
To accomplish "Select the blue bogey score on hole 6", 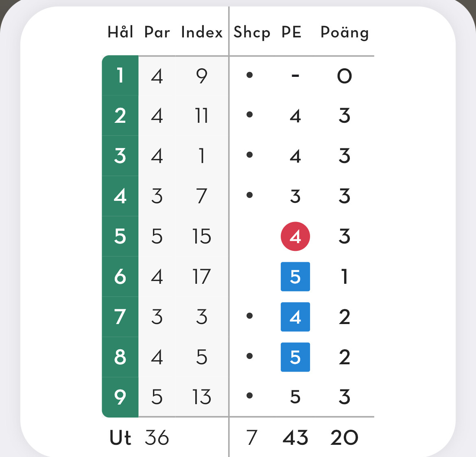I will click(295, 276).
